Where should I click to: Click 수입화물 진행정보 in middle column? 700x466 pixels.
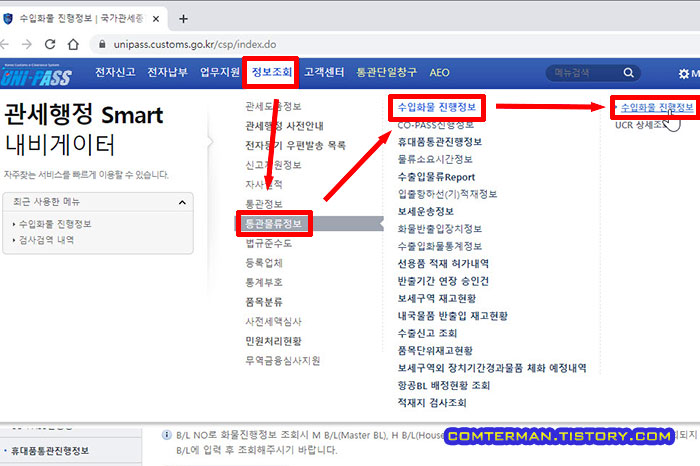[437, 107]
